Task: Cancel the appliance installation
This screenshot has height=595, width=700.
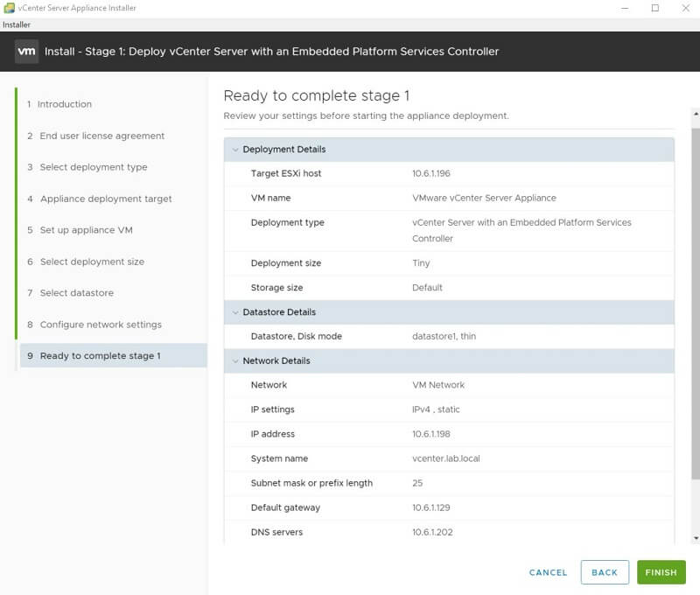Action: pyautogui.click(x=549, y=572)
